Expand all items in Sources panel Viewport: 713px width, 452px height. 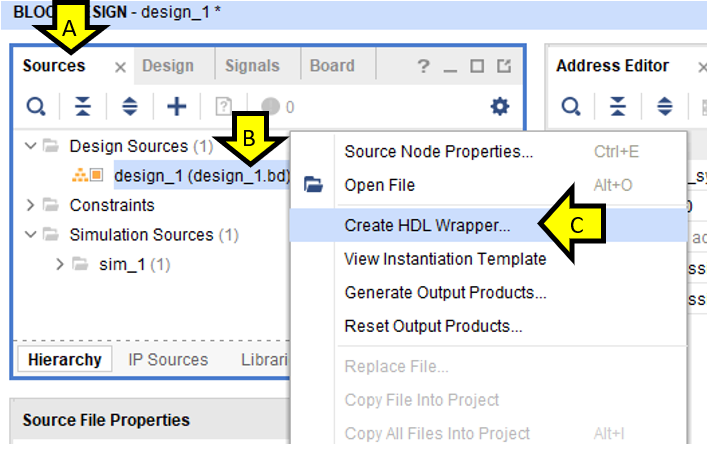pyautogui.click(x=130, y=107)
